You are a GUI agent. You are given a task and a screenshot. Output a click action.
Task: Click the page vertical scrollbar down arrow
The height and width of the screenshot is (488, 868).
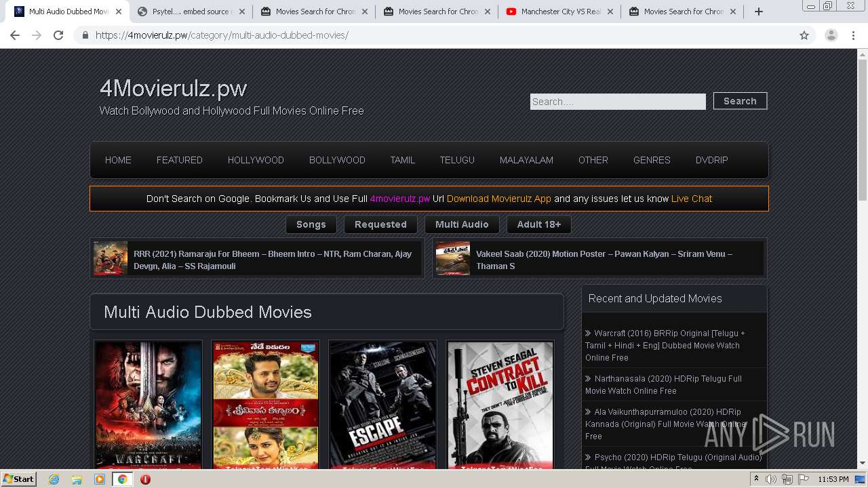[863, 464]
